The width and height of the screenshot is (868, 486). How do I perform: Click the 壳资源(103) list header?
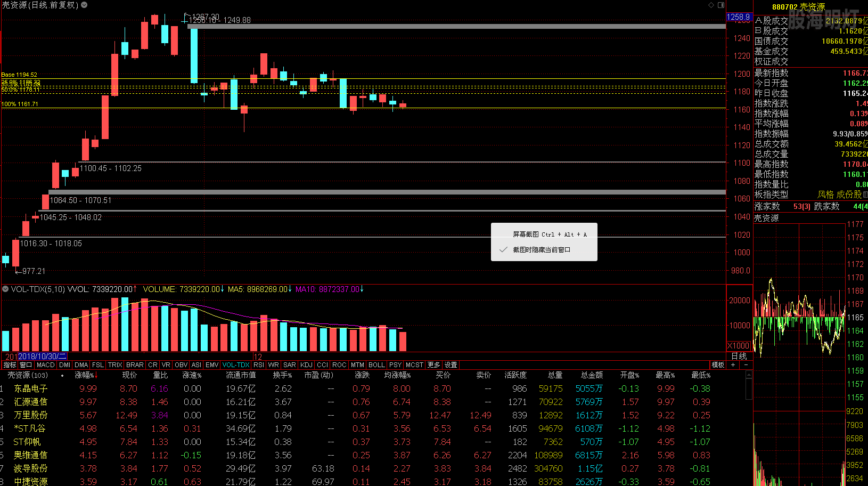click(28, 375)
